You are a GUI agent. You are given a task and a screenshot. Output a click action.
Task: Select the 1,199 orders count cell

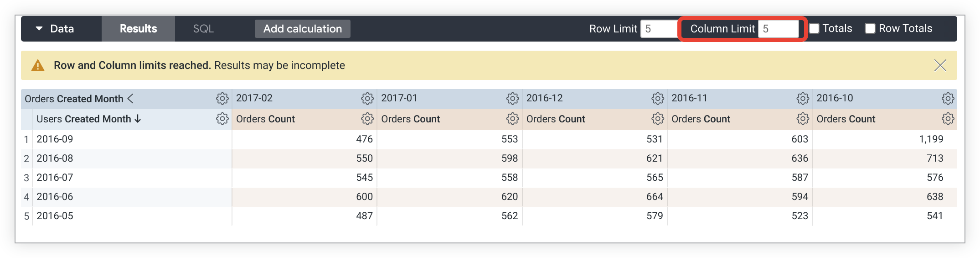coord(931,139)
